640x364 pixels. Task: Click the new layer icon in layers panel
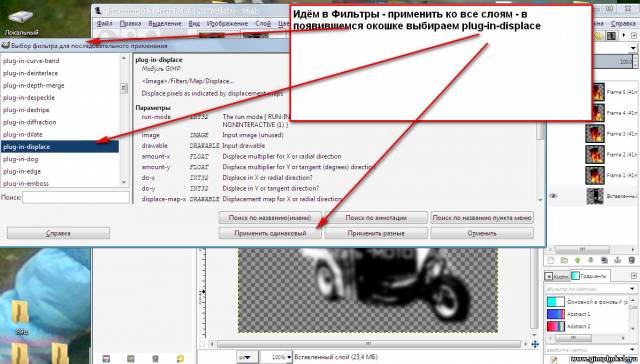coord(551,260)
